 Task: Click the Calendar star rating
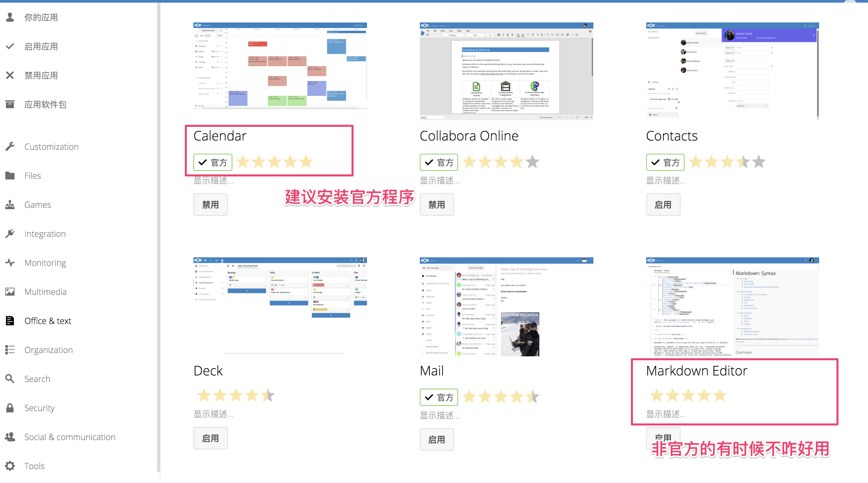[x=275, y=162]
